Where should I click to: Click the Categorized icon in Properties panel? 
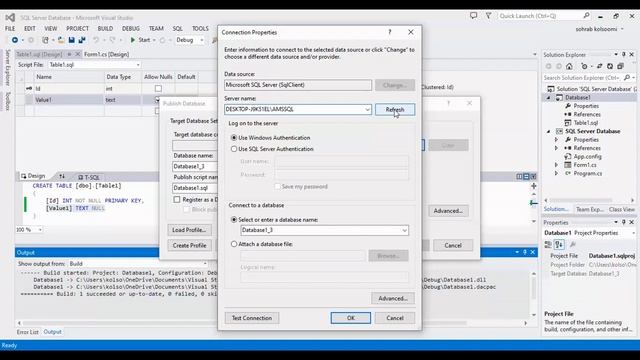[x=548, y=244]
